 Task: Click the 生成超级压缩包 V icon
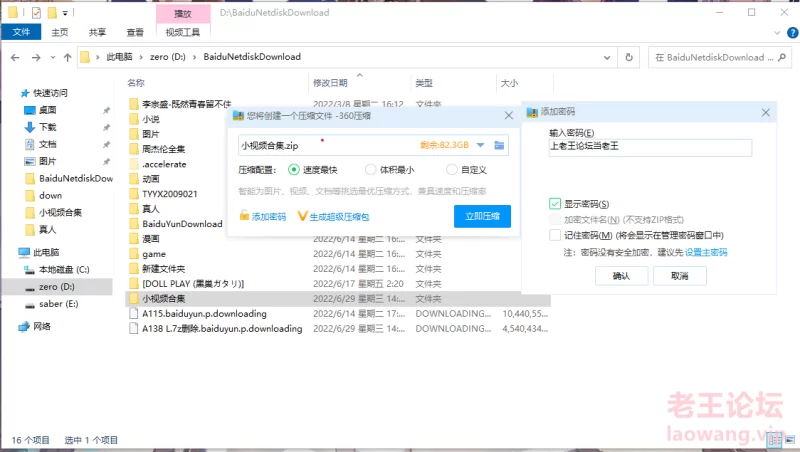pos(302,216)
